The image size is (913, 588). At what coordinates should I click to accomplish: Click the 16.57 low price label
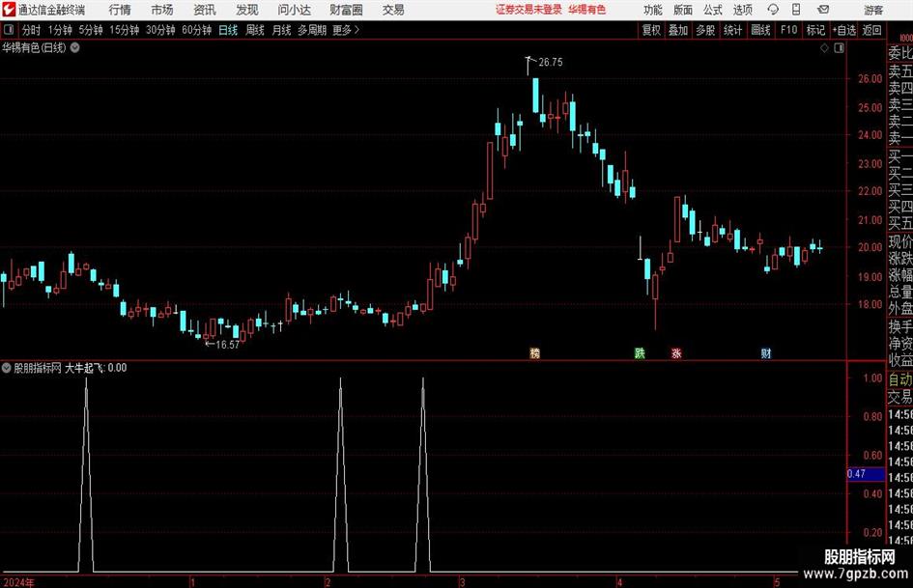[228, 345]
